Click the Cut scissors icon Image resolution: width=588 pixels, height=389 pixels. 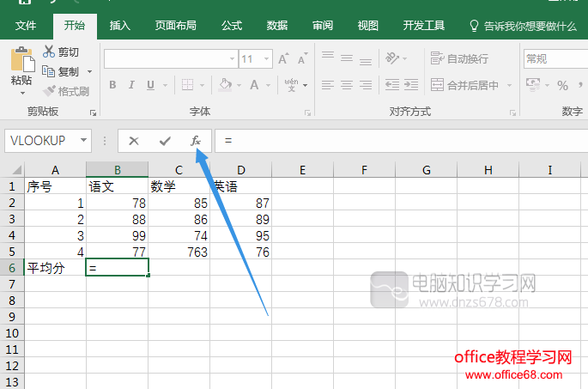point(49,52)
